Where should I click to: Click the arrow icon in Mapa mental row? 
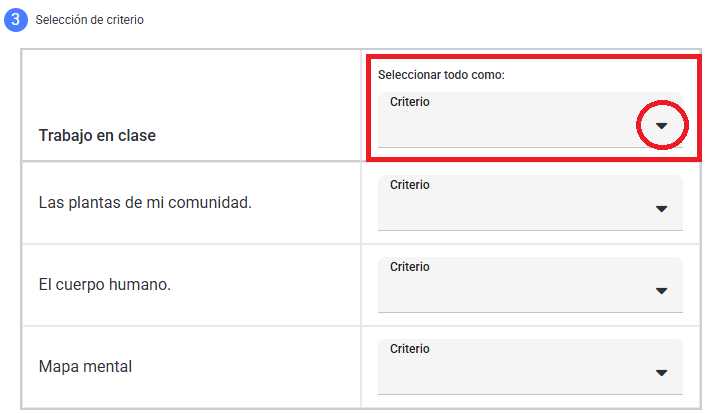[662, 373]
